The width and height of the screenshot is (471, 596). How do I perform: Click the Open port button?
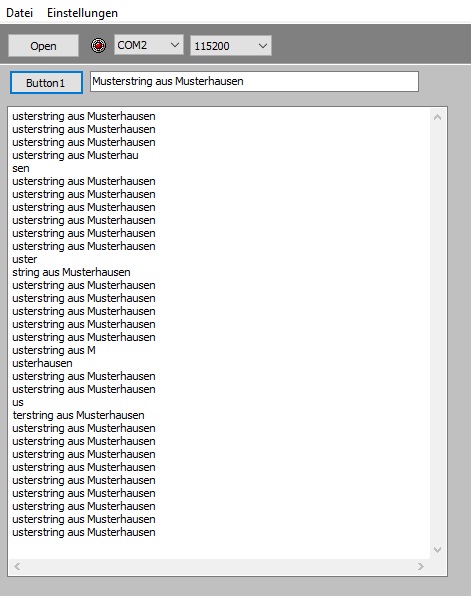click(x=43, y=46)
